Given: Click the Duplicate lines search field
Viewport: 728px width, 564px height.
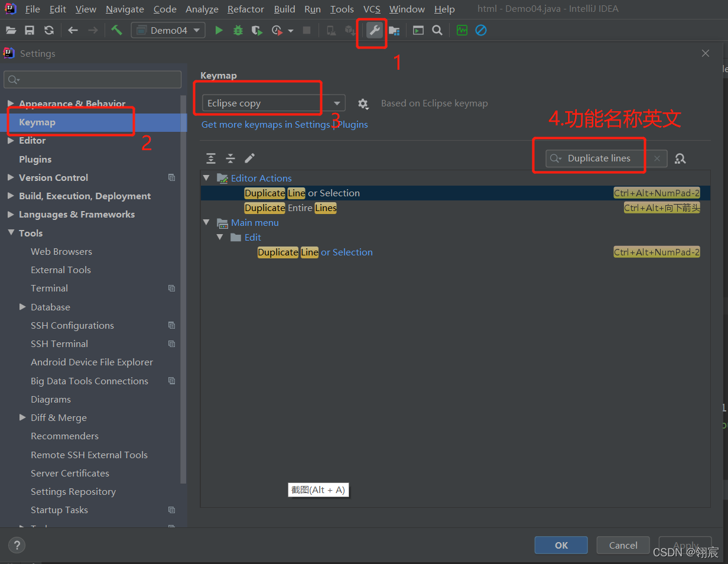Looking at the screenshot, I should 606,158.
